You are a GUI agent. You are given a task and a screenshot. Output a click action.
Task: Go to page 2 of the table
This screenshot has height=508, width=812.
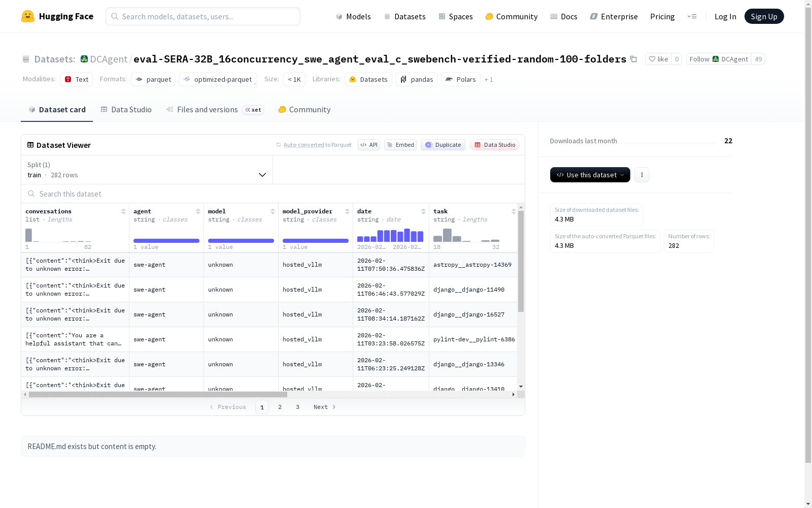point(280,407)
